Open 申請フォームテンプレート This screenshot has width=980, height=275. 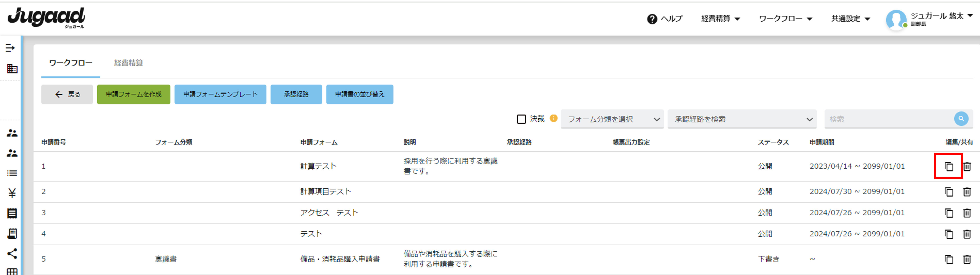pos(220,94)
